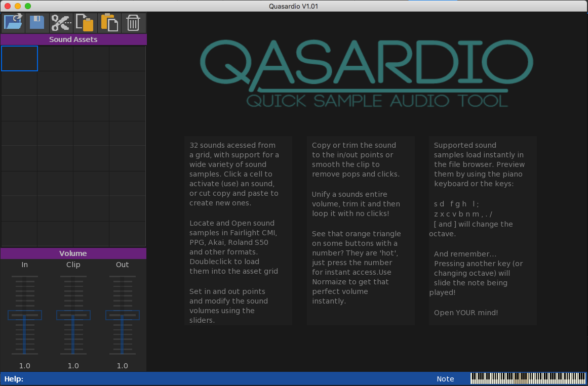Click the Out volume slider handle
This screenshot has width=588, height=386.
(x=122, y=315)
